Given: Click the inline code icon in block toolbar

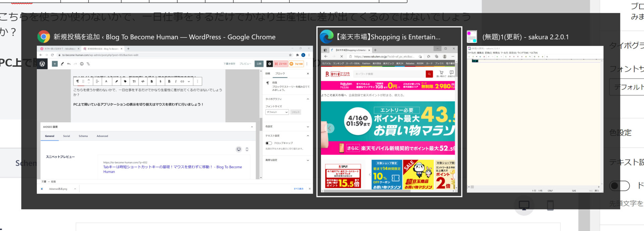Looking at the screenshot, I should (143, 81).
